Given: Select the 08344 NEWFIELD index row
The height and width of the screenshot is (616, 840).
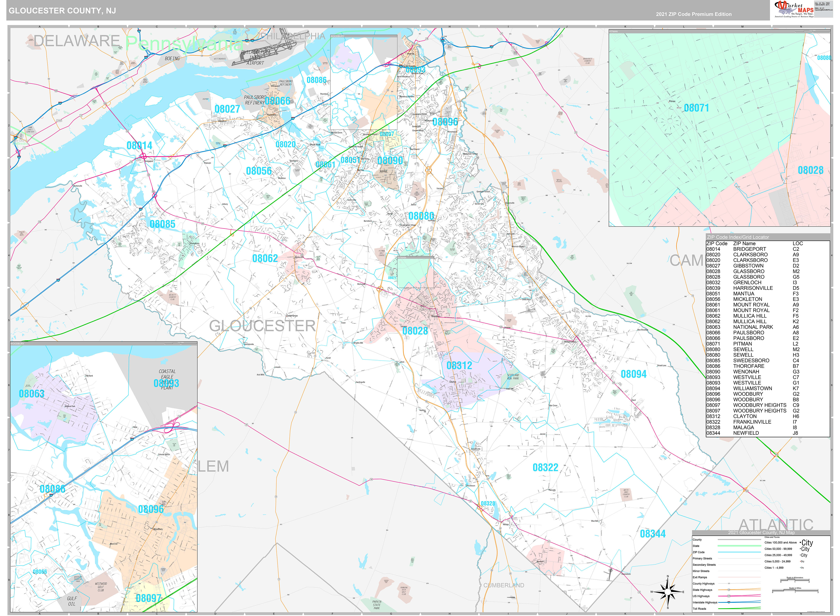Looking at the screenshot, I should coord(768,433).
